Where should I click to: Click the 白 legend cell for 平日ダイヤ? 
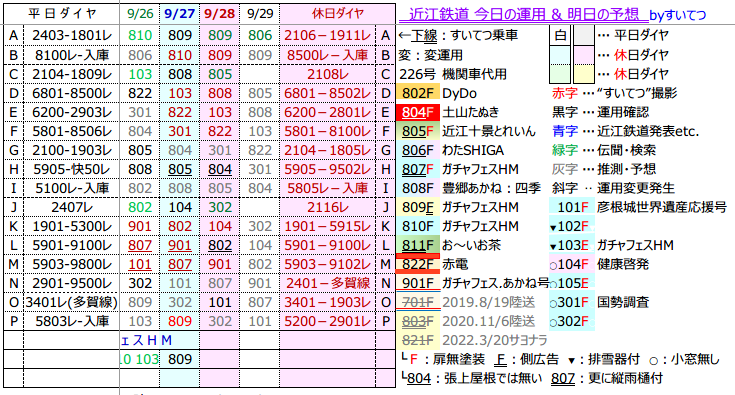coord(560,36)
